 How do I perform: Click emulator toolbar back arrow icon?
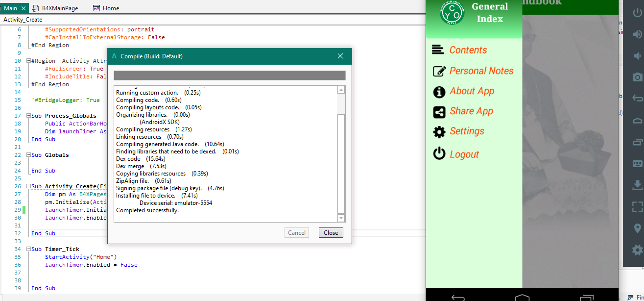(x=637, y=99)
